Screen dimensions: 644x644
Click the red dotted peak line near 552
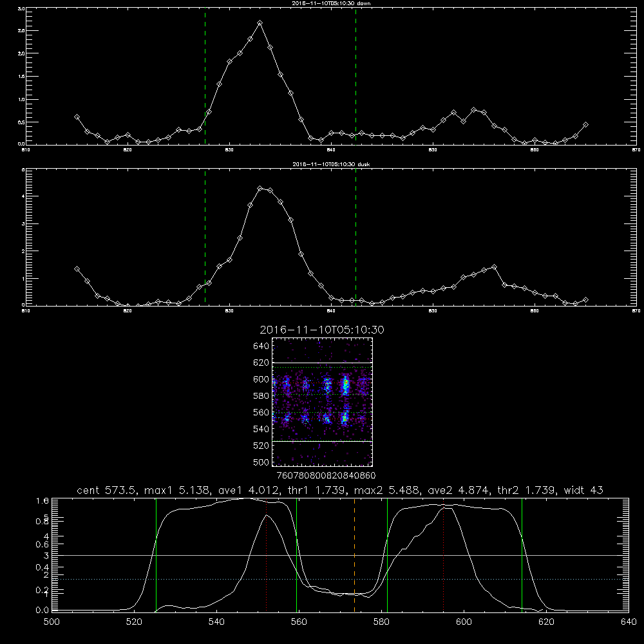(267, 555)
